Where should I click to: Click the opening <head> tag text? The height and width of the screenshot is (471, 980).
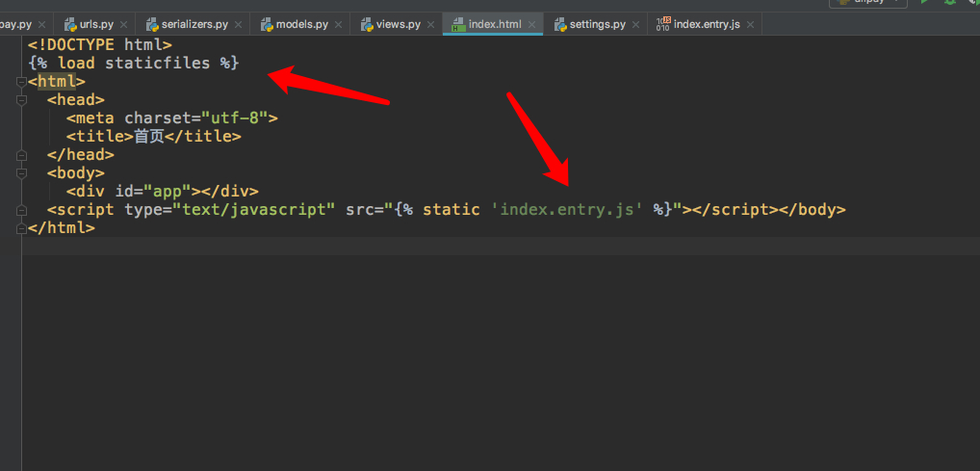[76, 99]
